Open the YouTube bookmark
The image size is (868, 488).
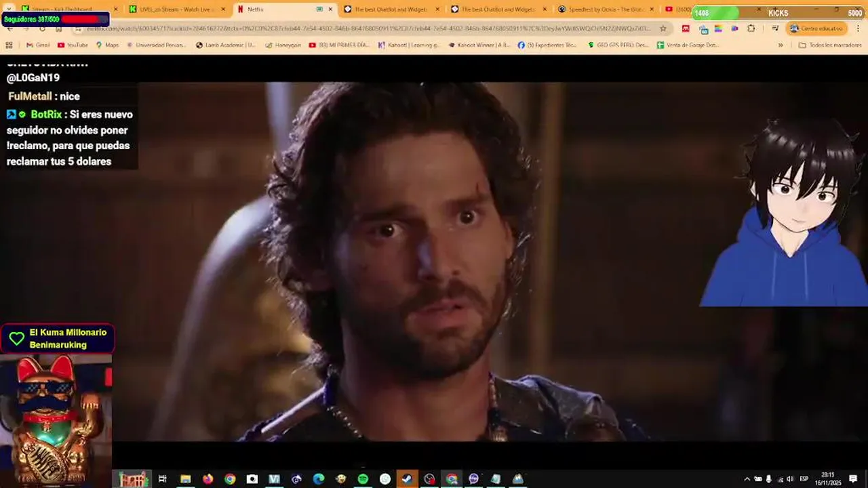tap(73, 45)
